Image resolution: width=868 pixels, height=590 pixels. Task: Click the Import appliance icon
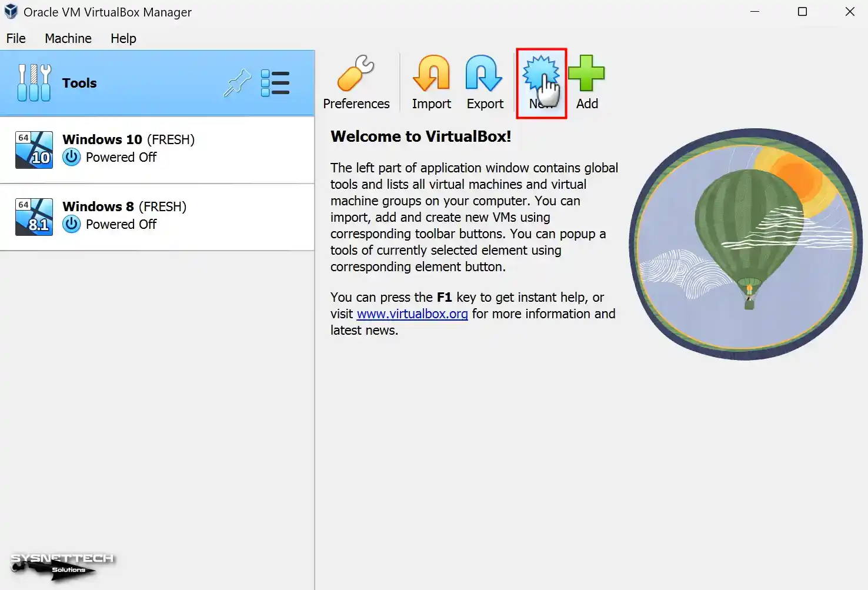(431, 73)
